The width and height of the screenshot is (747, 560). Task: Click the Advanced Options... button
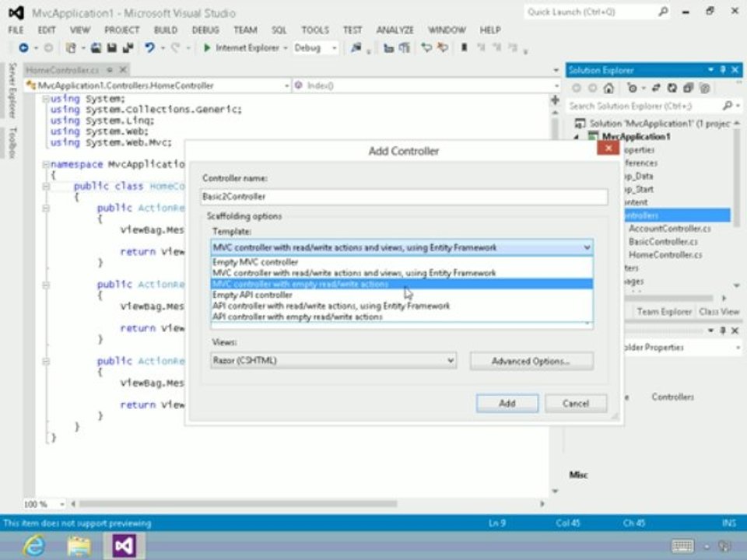531,361
